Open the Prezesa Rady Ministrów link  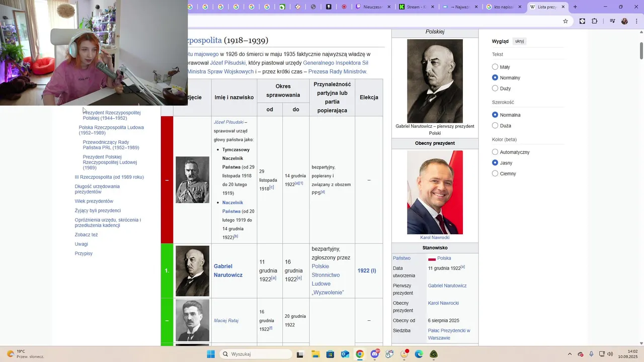[x=338, y=71]
